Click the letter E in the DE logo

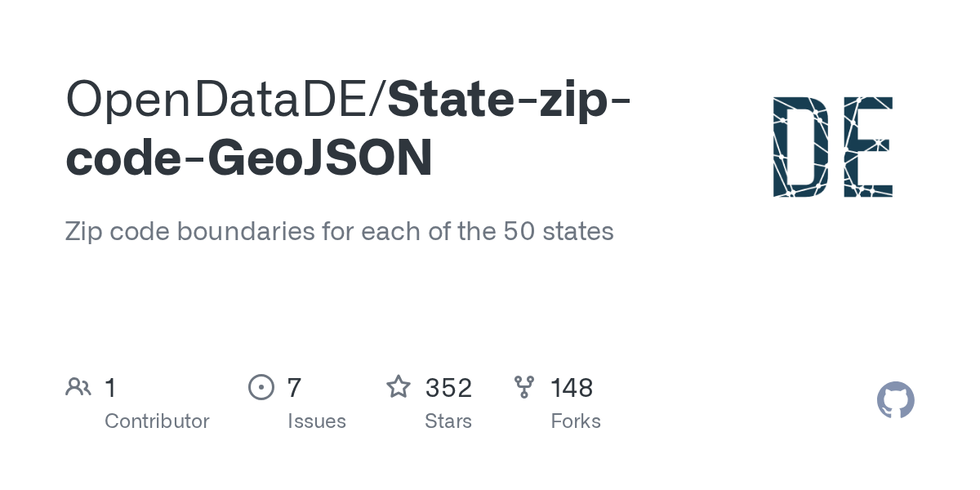click(x=867, y=147)
